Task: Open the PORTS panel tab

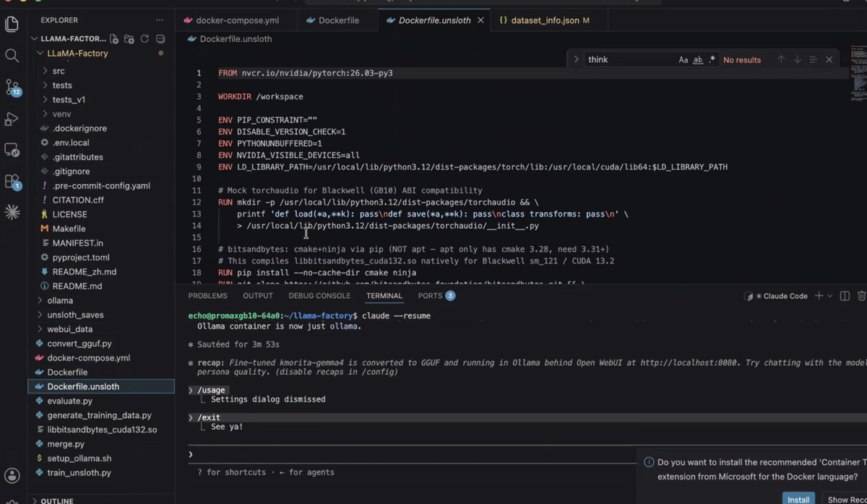Action: (x=436, y=296)
